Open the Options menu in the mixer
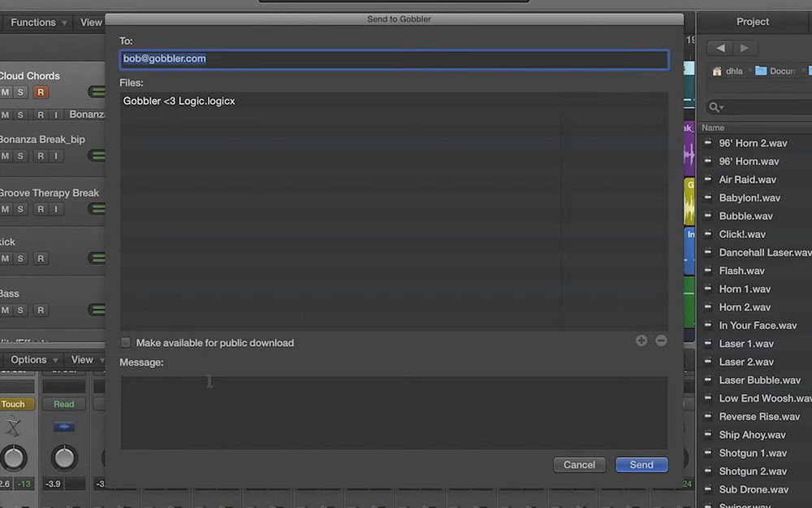Image resolution: width=812 pixels, height=508 pixels. point(33,360)
